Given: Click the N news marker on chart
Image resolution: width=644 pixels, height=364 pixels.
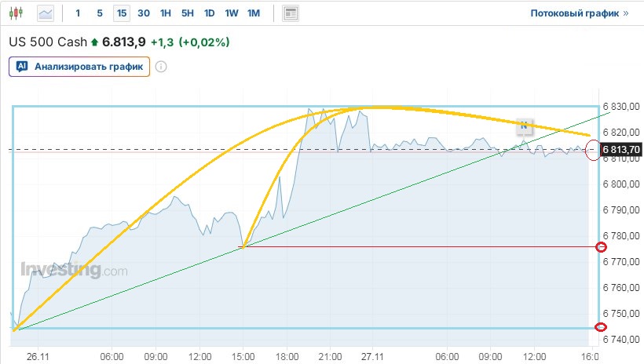Looking at the screenshot, I should point(525,125).
